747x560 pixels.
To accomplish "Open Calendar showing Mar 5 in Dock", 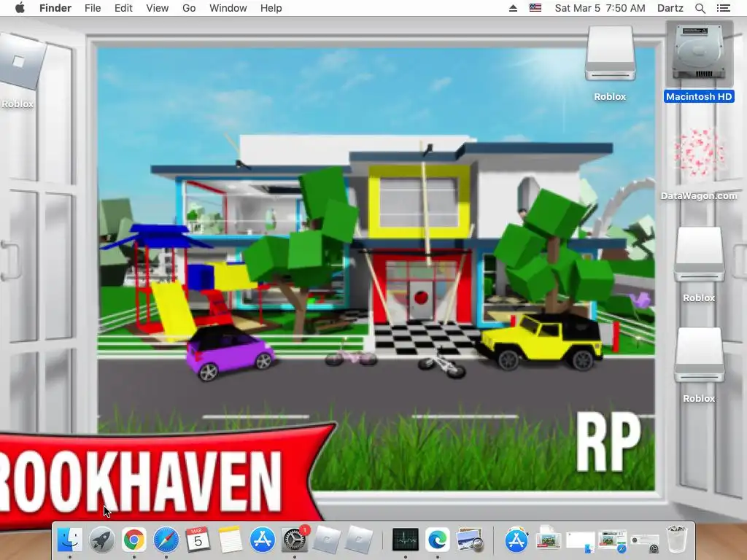I will pos(198,540).
